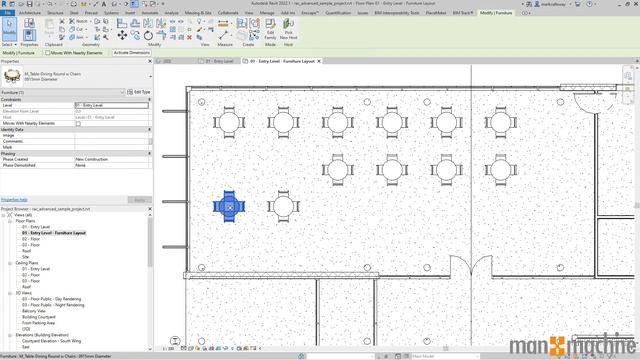
Task: Click the Edit Type button
Action: pos(139,92)
